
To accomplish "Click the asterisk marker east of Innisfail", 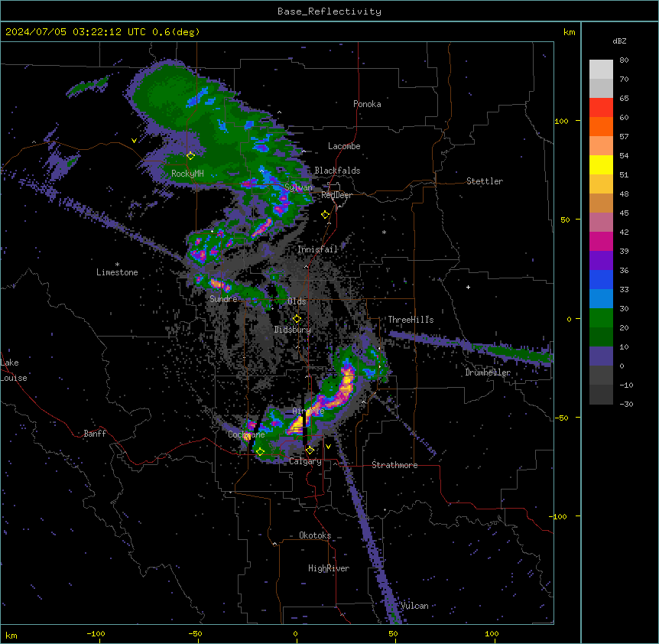I will pyautogui.click(x=384, y=232).
